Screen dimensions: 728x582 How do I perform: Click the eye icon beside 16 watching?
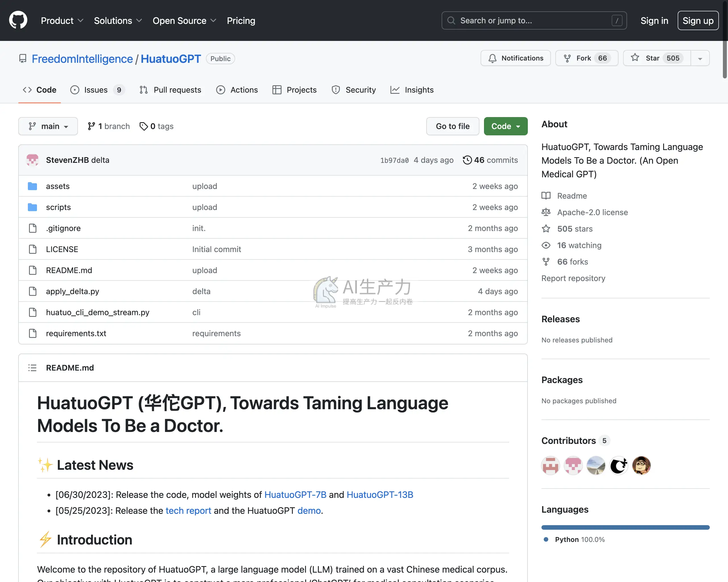546,245
